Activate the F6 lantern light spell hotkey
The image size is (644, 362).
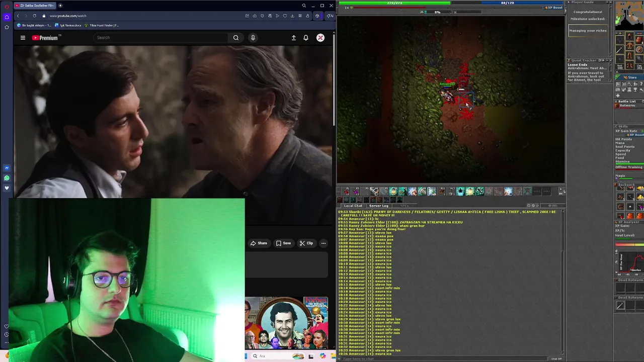pos(393,192)
